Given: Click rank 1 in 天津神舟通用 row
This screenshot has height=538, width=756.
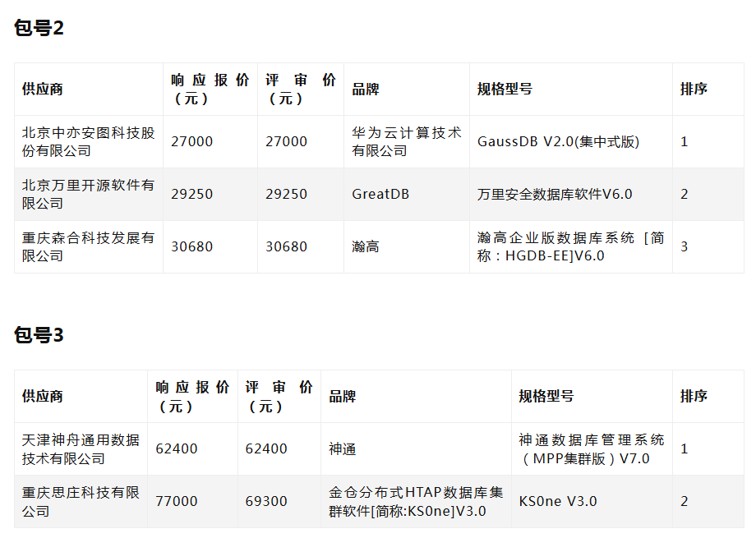Looking at the screenshot, I should [x=685, y=448].
